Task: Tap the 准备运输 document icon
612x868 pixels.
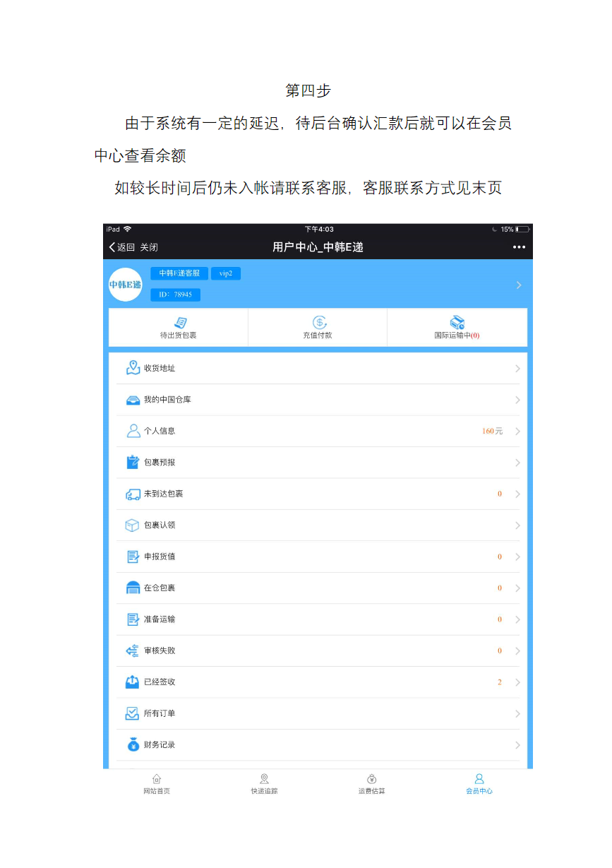Action: click(x=133, y=619)
